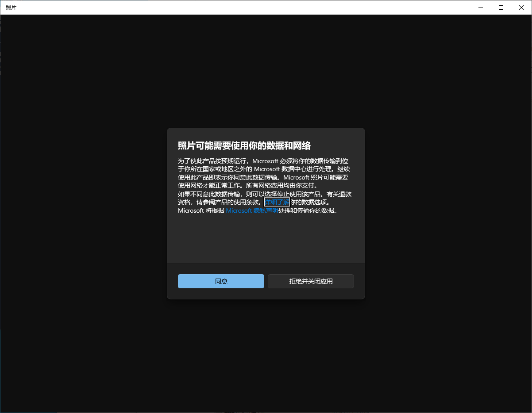Close the 照片 window
The width and height of the screenshot is (532, 413).
click(x=521, y=8)
